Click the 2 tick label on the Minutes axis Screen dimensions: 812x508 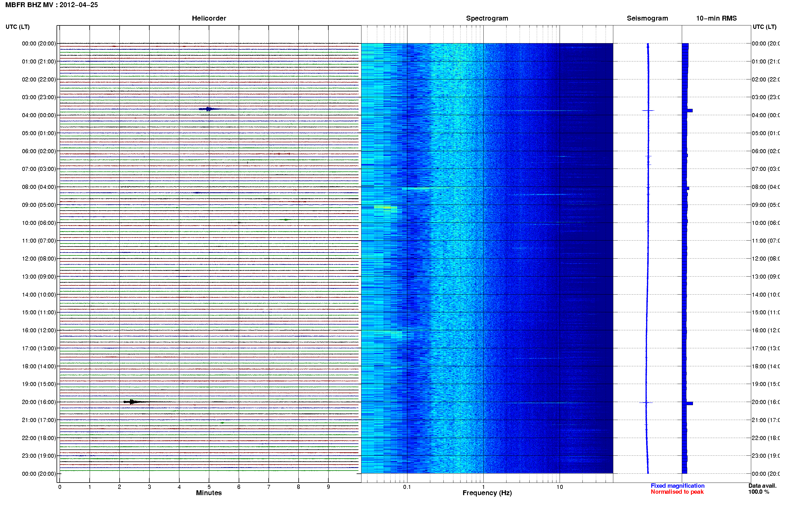[x=120, y=487]
